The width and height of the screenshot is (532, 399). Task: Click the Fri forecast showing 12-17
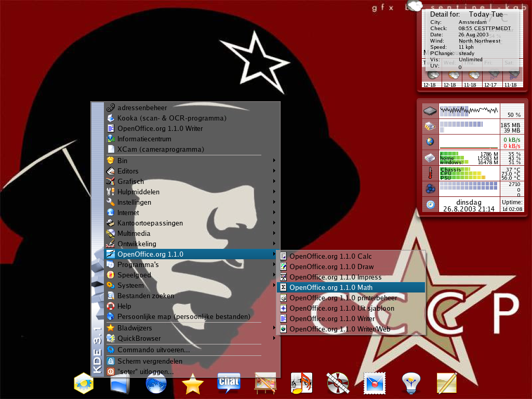pos(490,78)
